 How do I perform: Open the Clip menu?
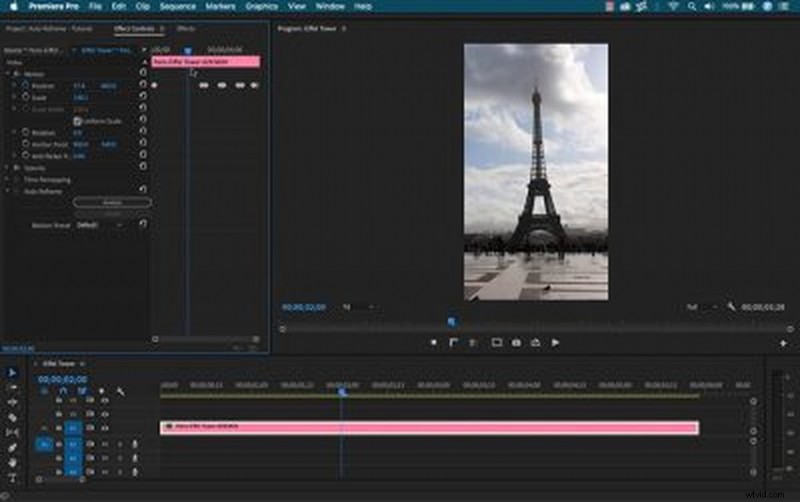[x=142, y=7]
